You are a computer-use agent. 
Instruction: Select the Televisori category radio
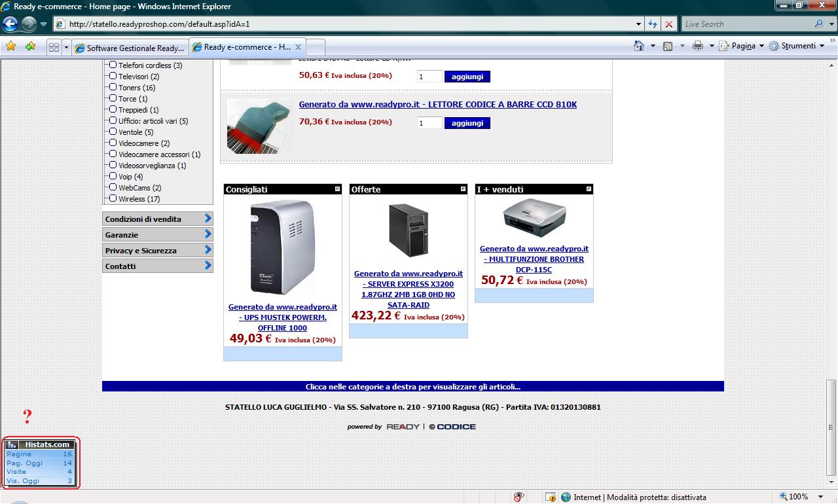coord(113,76)
